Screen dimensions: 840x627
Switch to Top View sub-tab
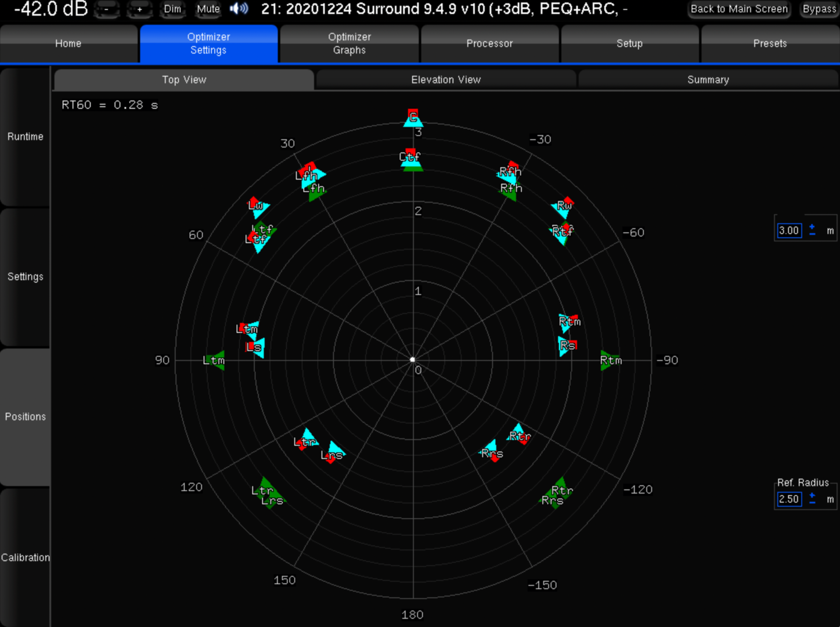coord(184,80)
